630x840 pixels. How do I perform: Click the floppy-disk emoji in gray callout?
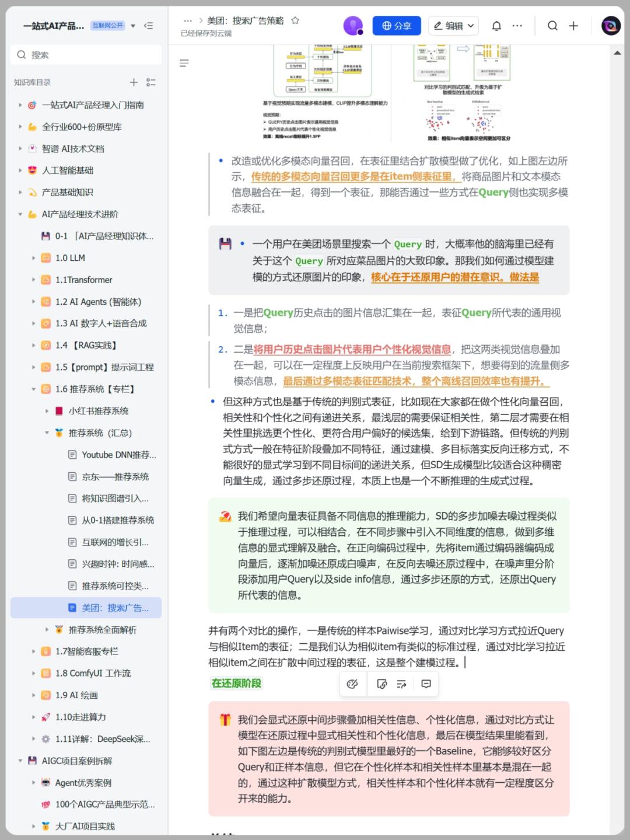(225, 244)
